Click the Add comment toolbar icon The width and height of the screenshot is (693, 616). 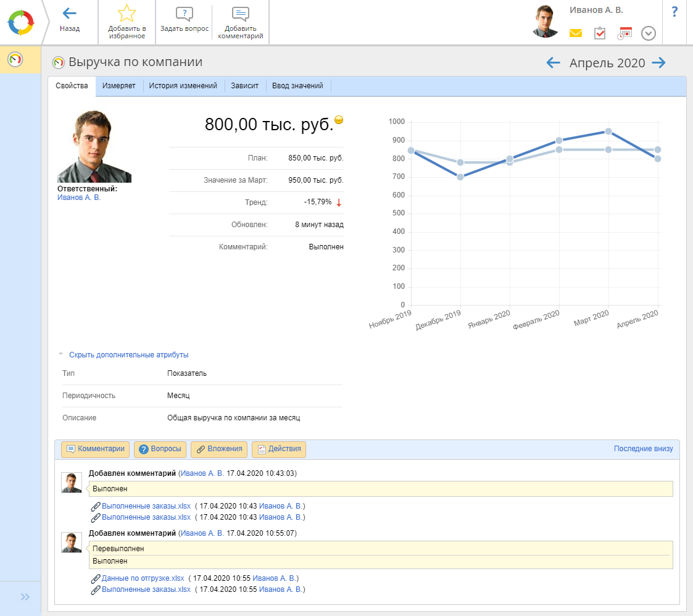point(241,15)
